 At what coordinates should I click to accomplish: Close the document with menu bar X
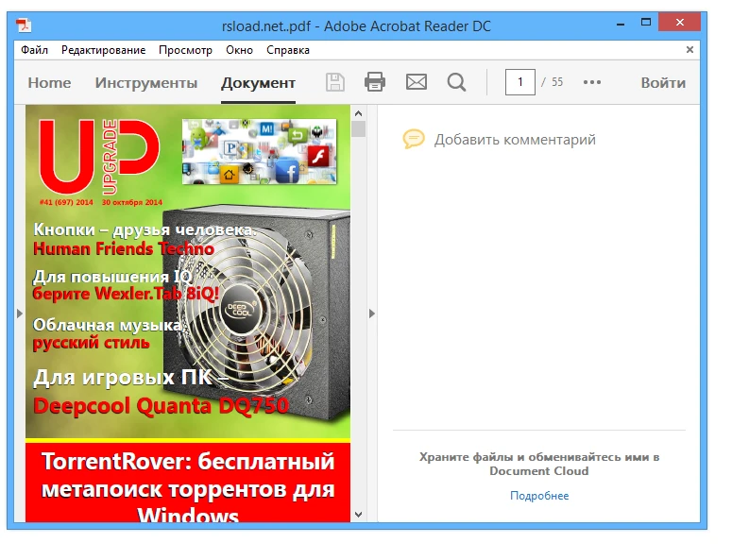[x=689, y=49]
